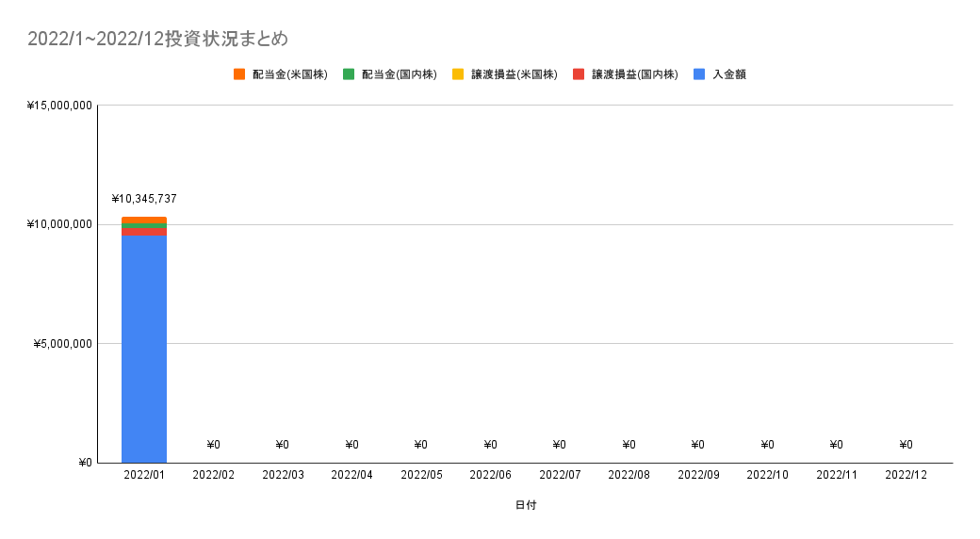980x539 pixels.
Task: Select the 譲渡損益(国内株) legend label
Action: coord(635,74)
